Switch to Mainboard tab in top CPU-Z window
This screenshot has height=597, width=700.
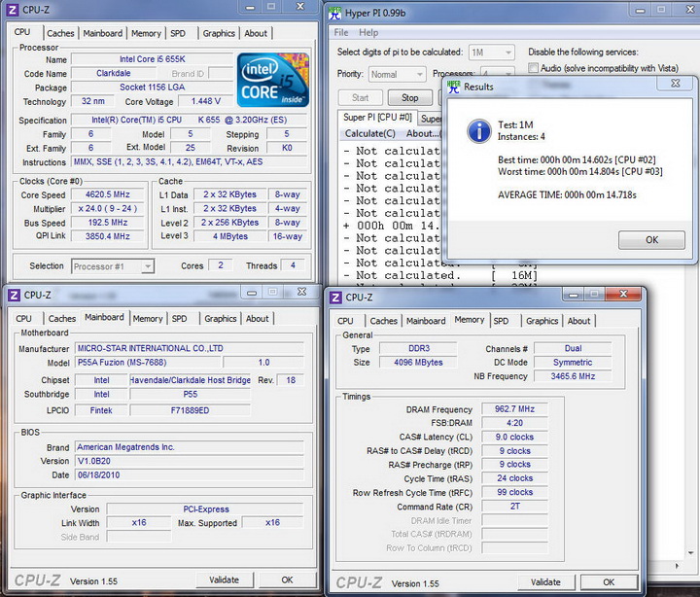tap(103, 33)
